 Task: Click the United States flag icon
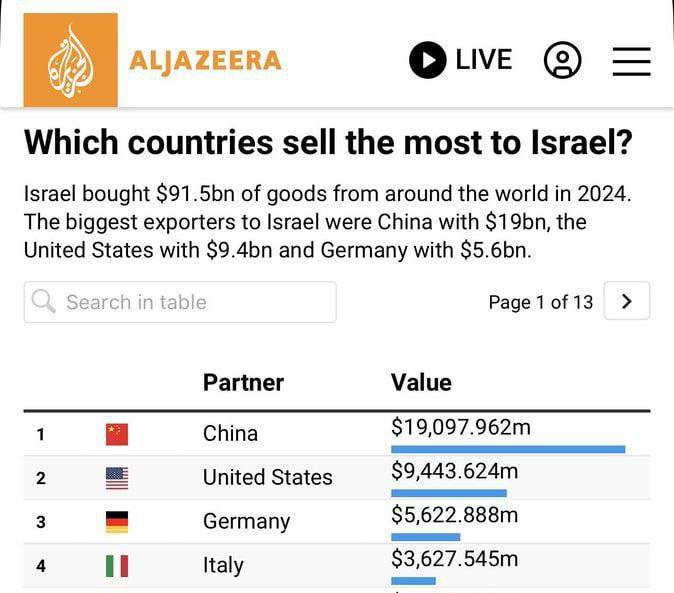[x=117, y=478]
